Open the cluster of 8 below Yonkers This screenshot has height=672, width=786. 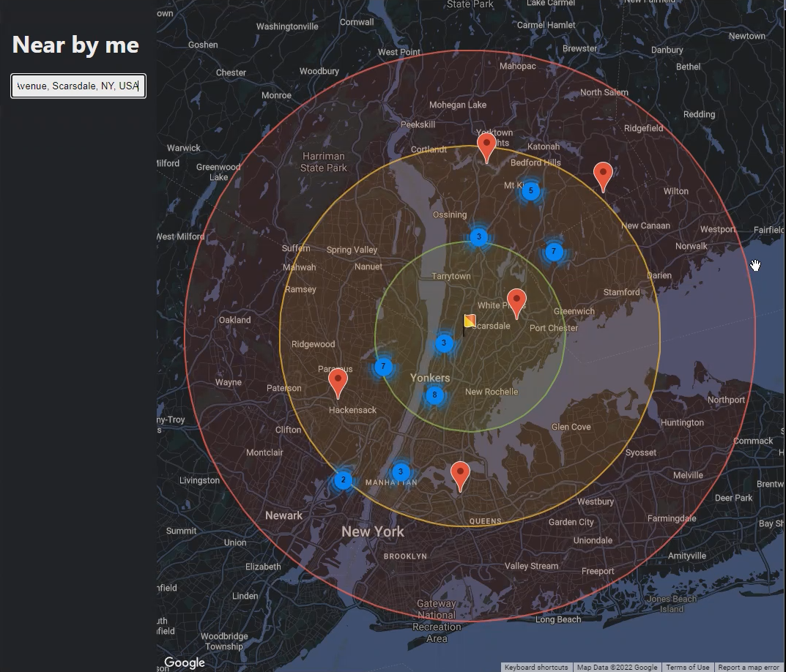(434, 395)
